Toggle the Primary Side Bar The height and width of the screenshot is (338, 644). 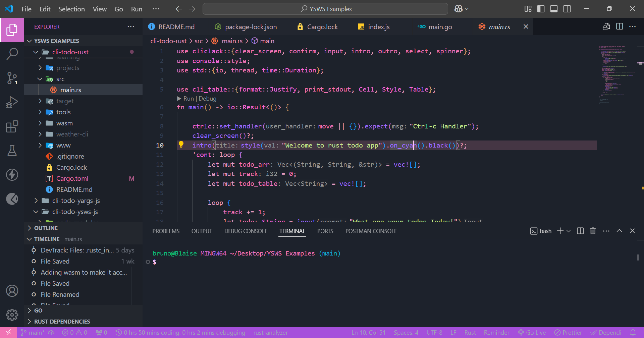(541, 9)
